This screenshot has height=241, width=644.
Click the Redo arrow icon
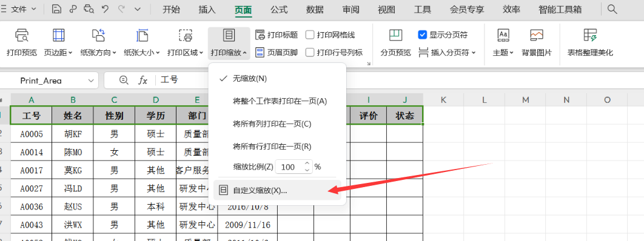pyautogui.click(x=121, y=9)
